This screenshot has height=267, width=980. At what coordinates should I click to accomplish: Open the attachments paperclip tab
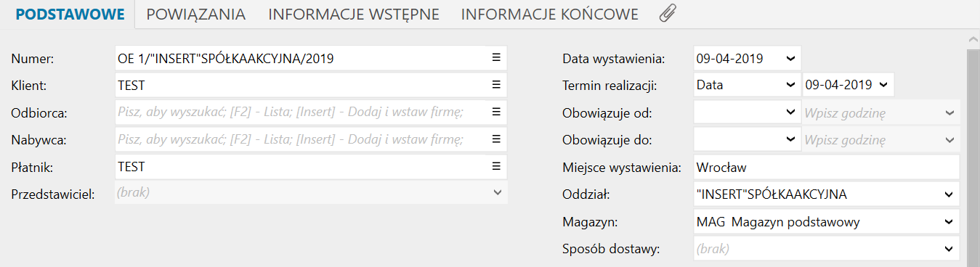click(668, 14)
